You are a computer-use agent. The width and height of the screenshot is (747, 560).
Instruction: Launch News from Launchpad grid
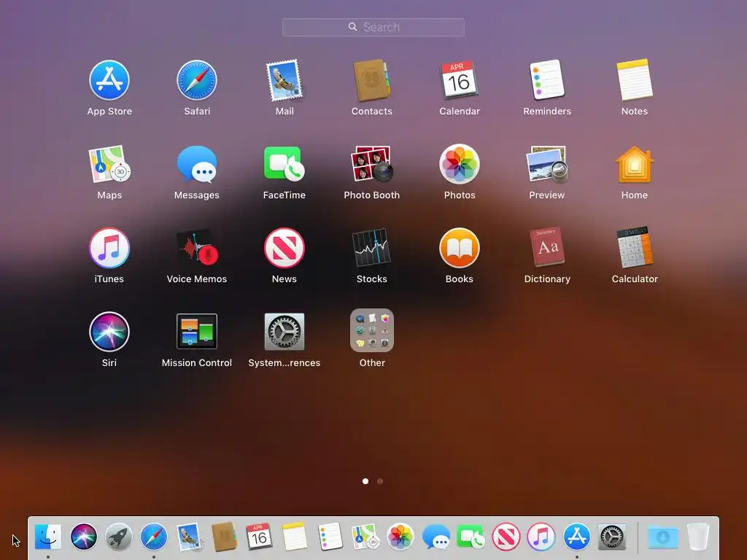pyautogui.click(x=285, y=248)
